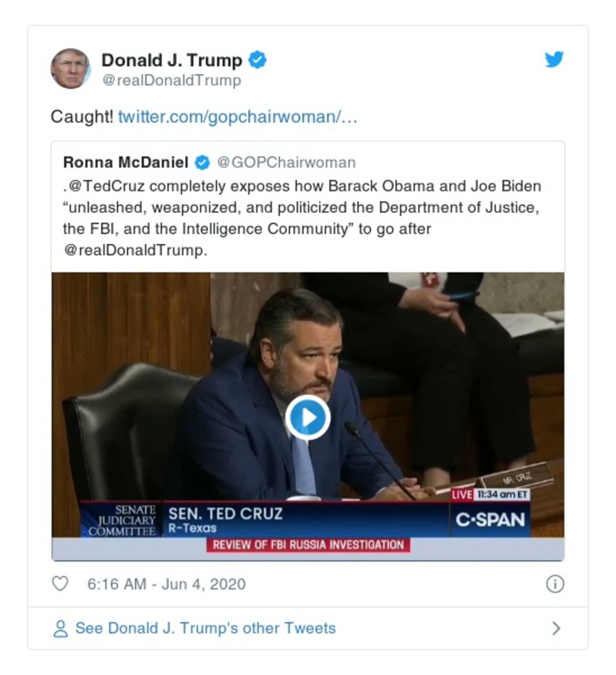Click Ronna McDaniel's verified checkmark
The width and height of the screenshot is (616, 675).
coord(203,162)
